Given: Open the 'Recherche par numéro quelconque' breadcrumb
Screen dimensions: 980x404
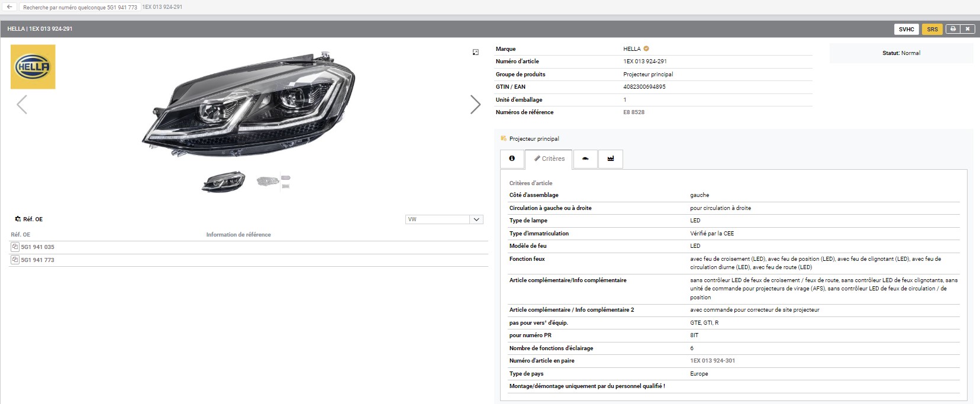Looking at the screenshot, I should click(80, 7).
